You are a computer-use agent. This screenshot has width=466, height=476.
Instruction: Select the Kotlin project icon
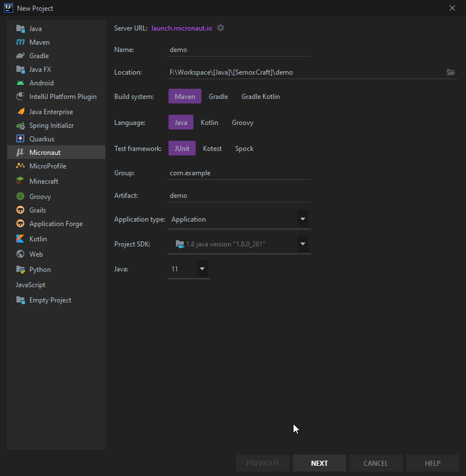20,239
